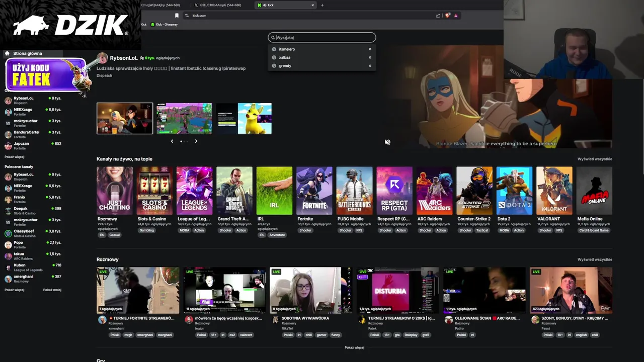The width and height of the screenshot is (644, 362).
Task: Remove xalbaa from search history
Action: pyautogui.click(x=370, y=57)
